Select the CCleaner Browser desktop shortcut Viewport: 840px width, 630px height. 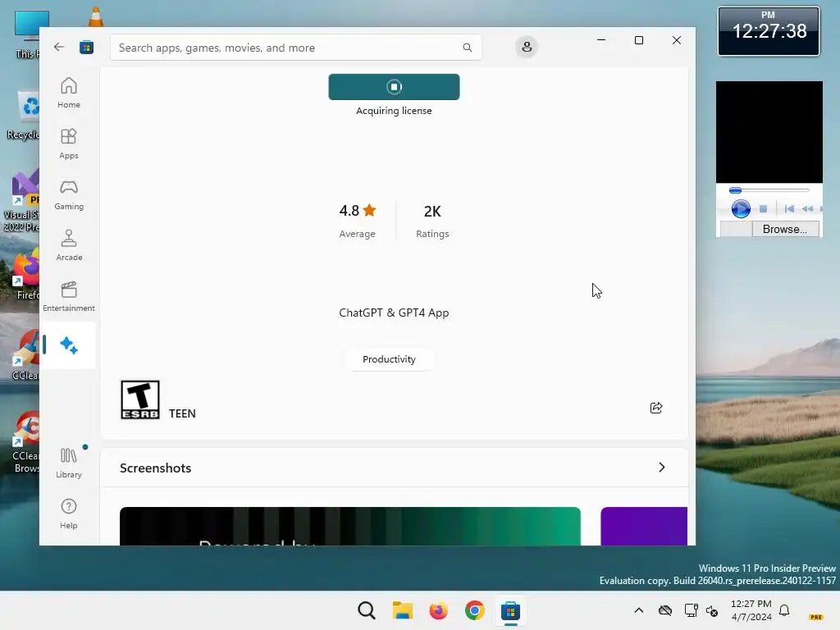pos(25,442)
